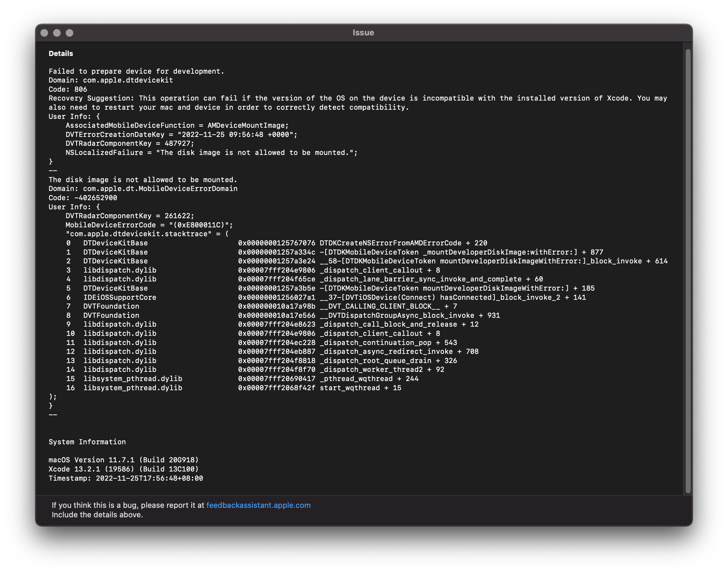Click stack frame 11 _dispatch_continuation_pop
The height and width of the screenshot is (573, 728).
coord(261,342)
